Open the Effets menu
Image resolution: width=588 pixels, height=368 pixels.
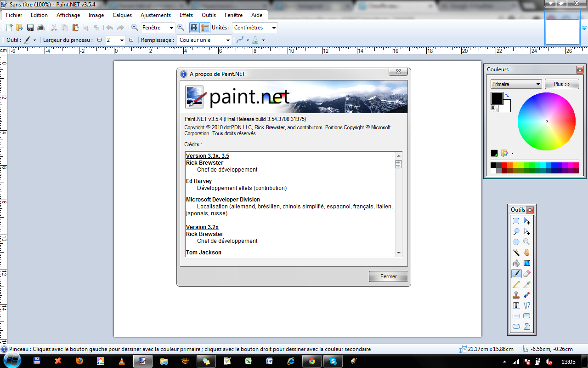point(187,15)
